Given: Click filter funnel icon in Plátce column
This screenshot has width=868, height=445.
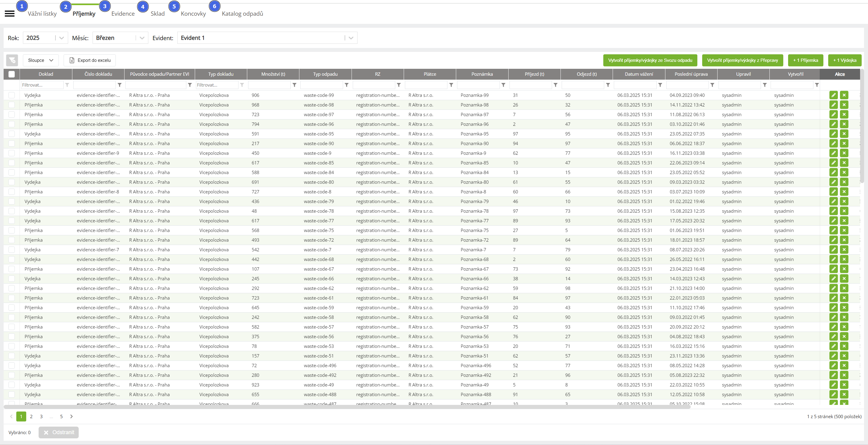Looking at the screenshot, I should tap(451, 85).
